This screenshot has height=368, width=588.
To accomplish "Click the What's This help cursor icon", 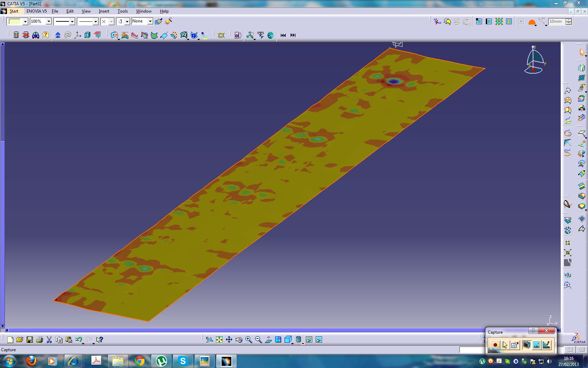I will [x=100, y=340].
